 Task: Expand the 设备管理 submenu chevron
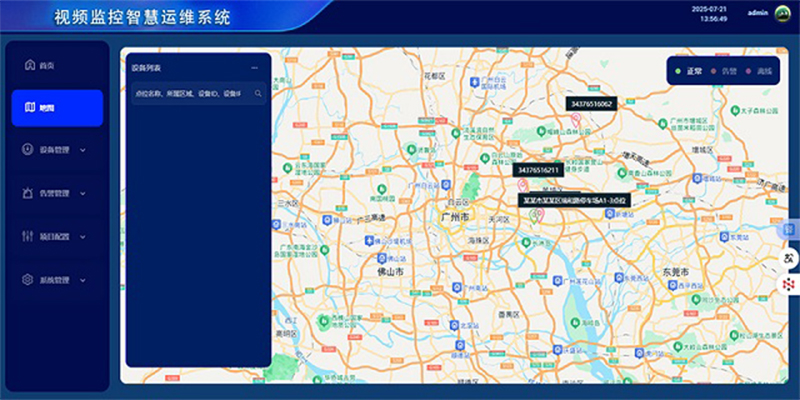tap(82, 151)
